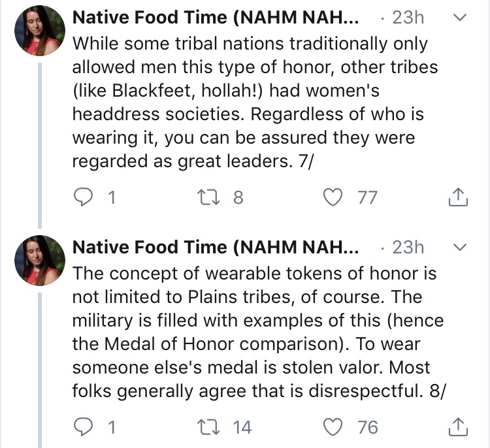Open Native Food Time profile from second tweet
The image size is (490, 448).
click(x=215, y=248)
